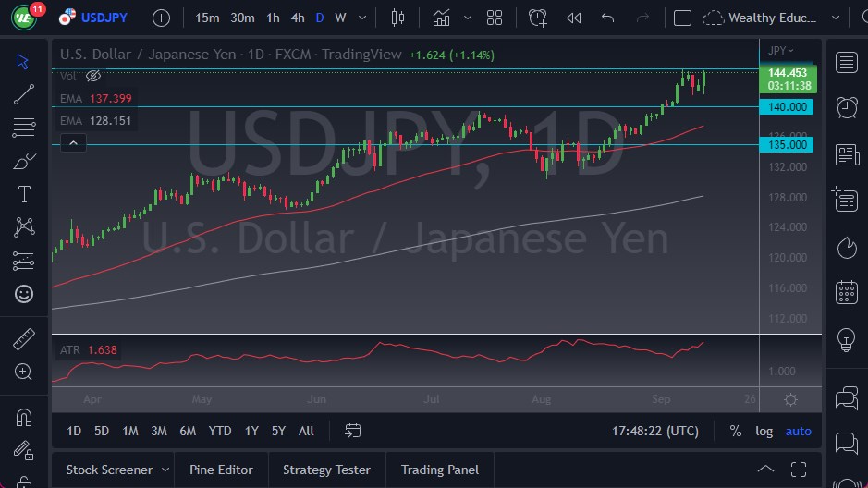
Task: Change the candlestick chart style
Action: click(x=397, y=18)
